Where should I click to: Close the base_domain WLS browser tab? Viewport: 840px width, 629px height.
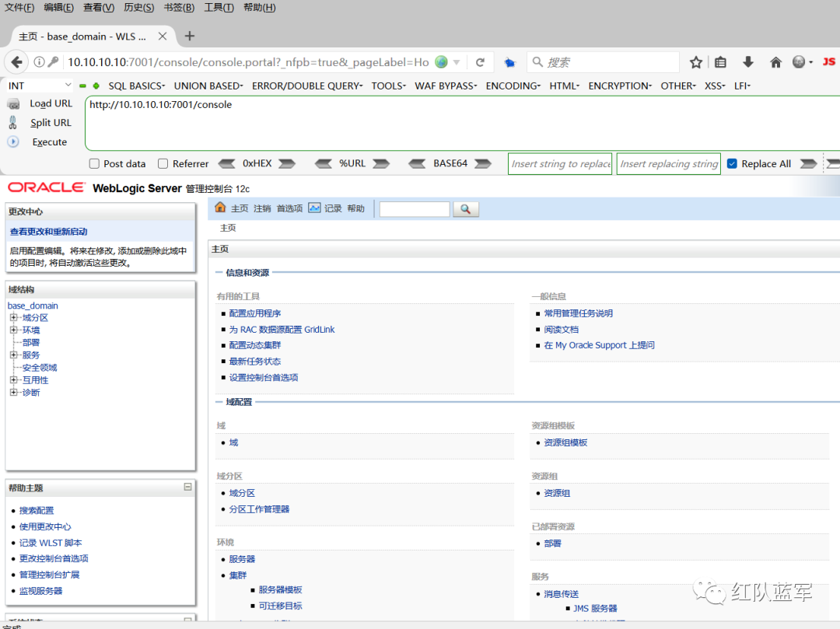pos(163,37)
